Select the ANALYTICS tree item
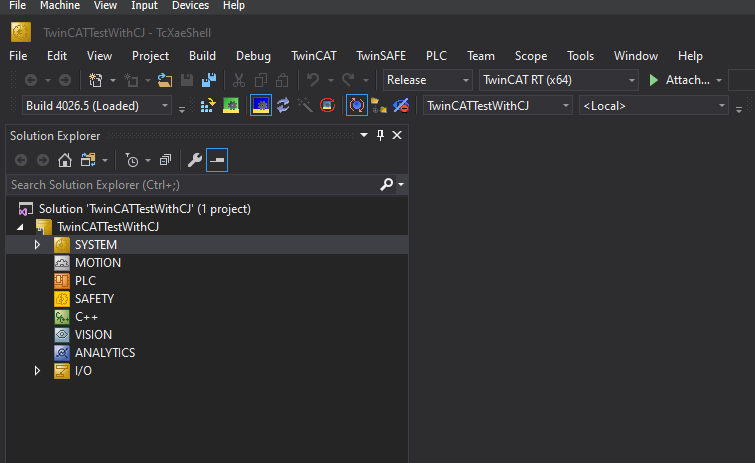 tap(105, 353)
